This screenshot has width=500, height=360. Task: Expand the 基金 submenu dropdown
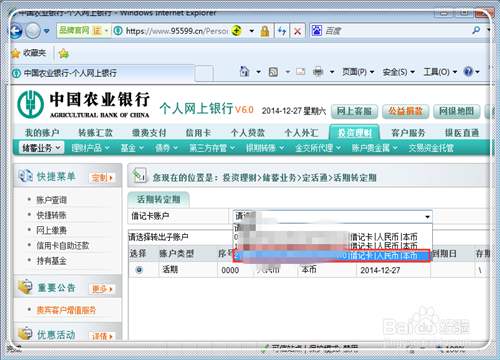pyautogui.click(x=132, y=148)
